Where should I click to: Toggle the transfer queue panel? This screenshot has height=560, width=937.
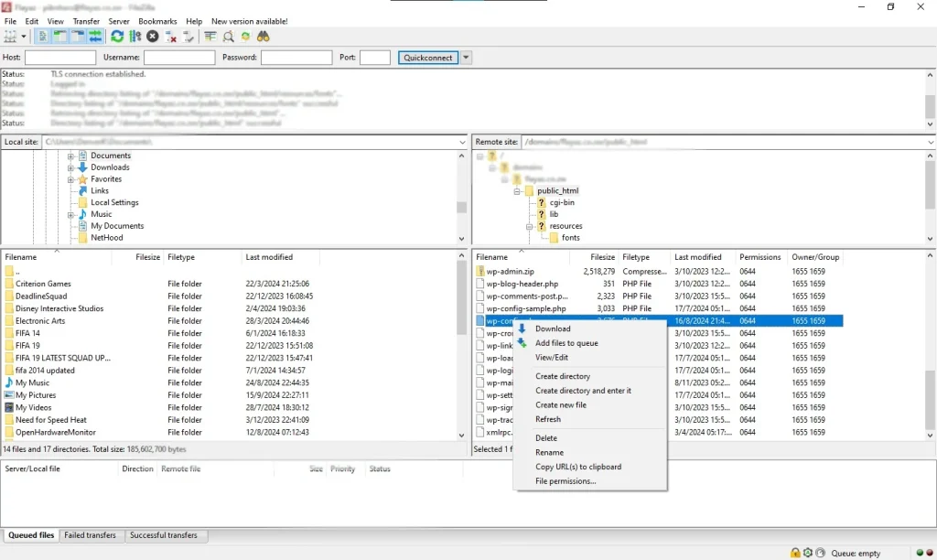(95, 37)
